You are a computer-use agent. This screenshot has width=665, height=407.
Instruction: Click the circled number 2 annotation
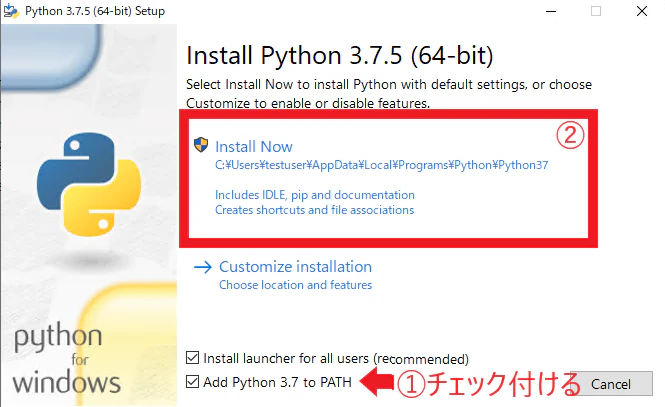[570, 136]
